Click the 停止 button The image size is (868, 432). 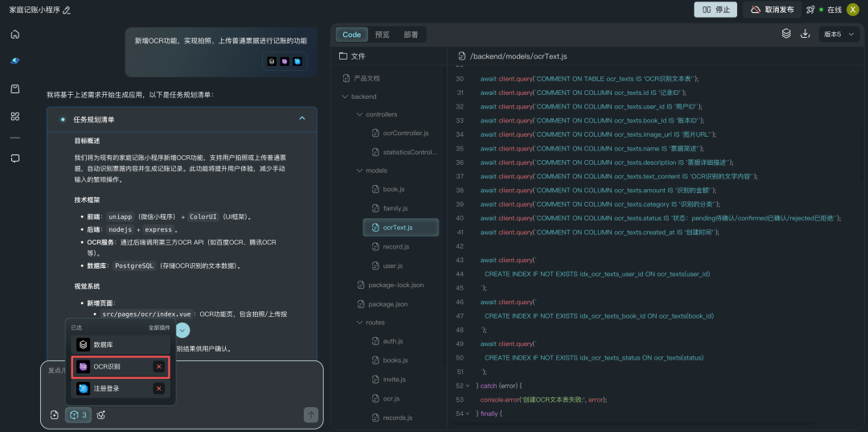click(x=716, y=10)
